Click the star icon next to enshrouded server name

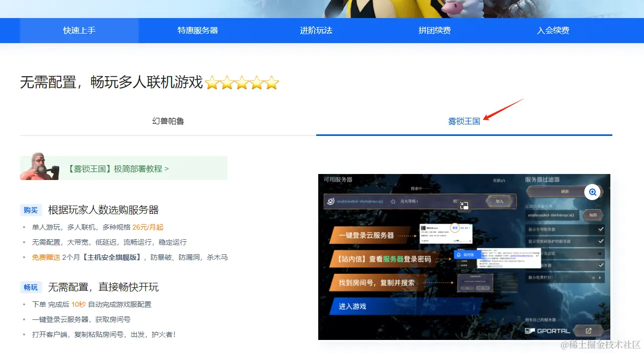[x=393, y=202]
